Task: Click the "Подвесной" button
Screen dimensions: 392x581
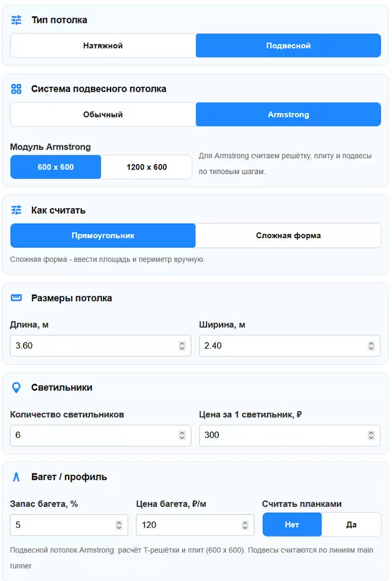Action: 288,45
